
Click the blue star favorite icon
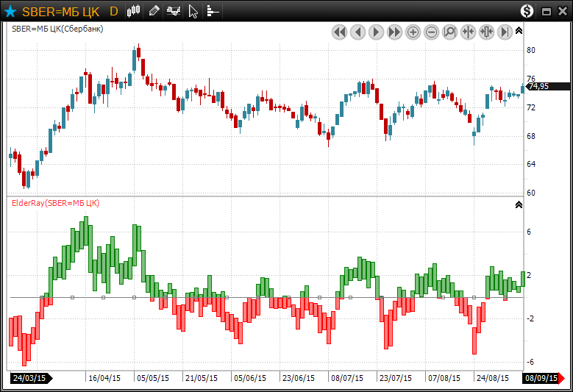coord(10,11)
